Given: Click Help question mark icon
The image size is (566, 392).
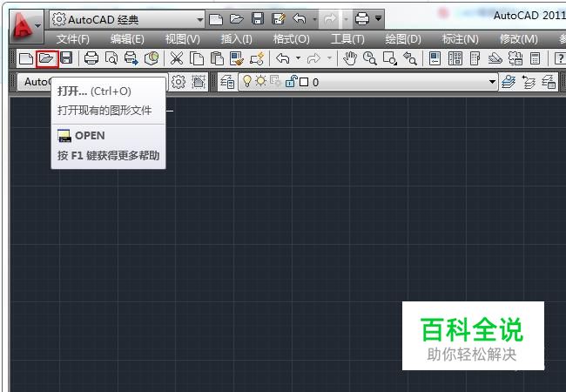Looking at the screenshot, I should point(560,58).
